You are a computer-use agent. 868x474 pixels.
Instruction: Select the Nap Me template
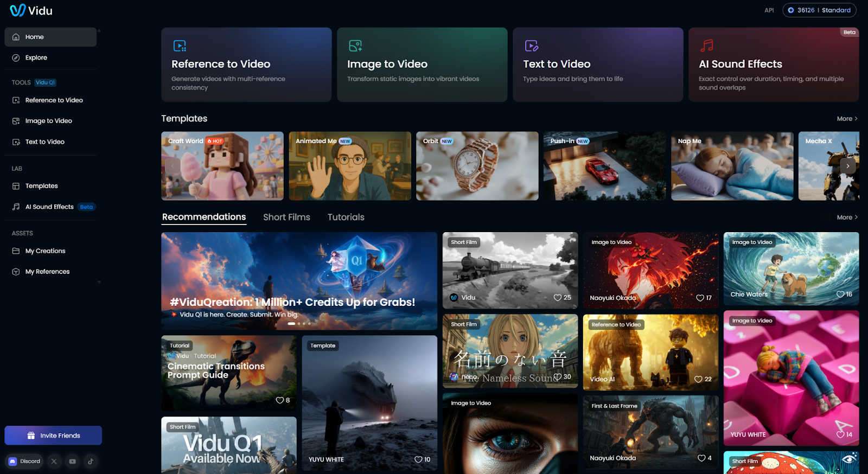[x=732, y=166]
